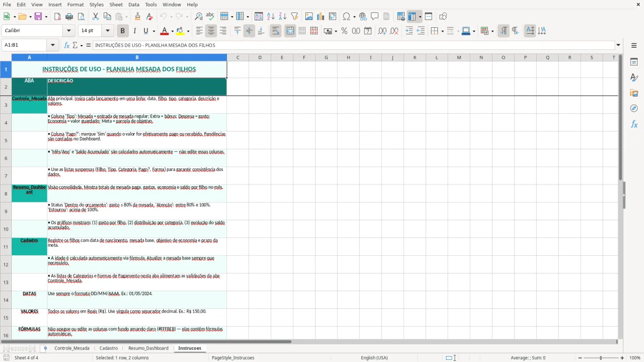644x362 pixels.
Task: Toggle Wrap Text button
Action: pos(276,31)
